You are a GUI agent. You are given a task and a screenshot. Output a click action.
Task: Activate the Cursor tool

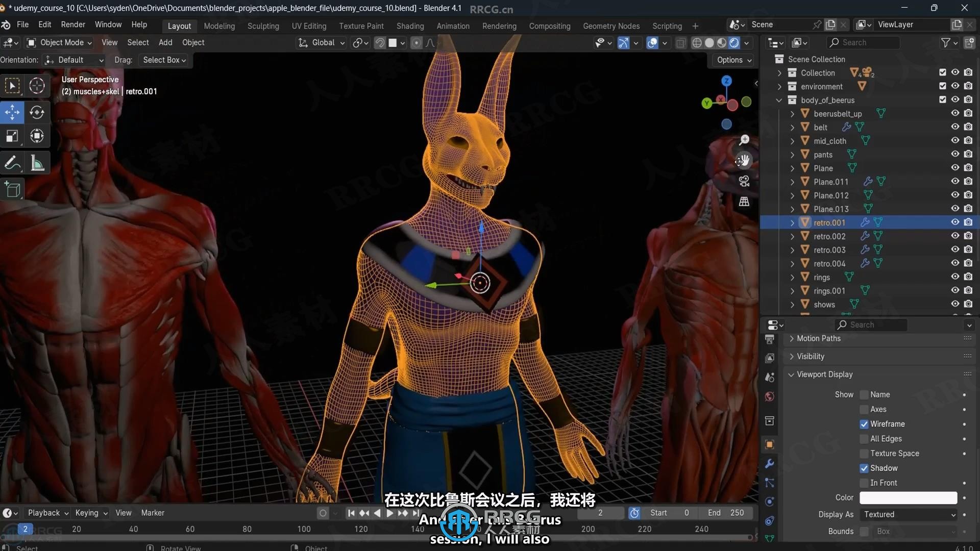click(x=37, y=86)
